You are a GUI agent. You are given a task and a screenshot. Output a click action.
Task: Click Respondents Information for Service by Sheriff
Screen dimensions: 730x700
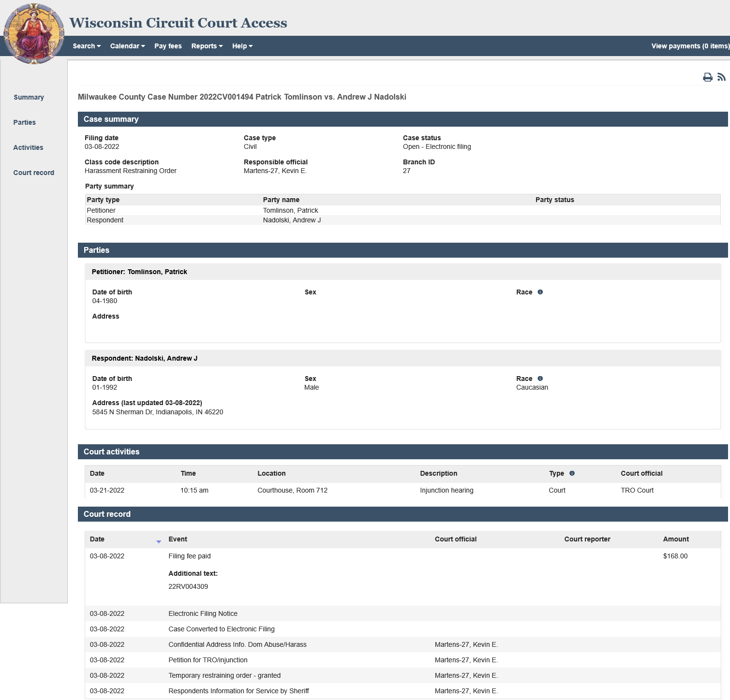tap(238, 691)
